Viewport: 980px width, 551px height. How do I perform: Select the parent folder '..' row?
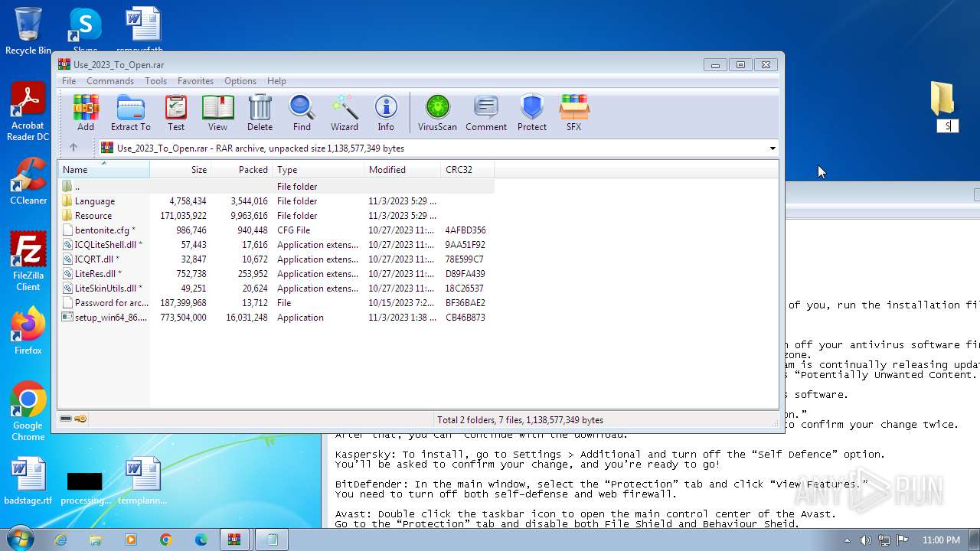point(276,186)
